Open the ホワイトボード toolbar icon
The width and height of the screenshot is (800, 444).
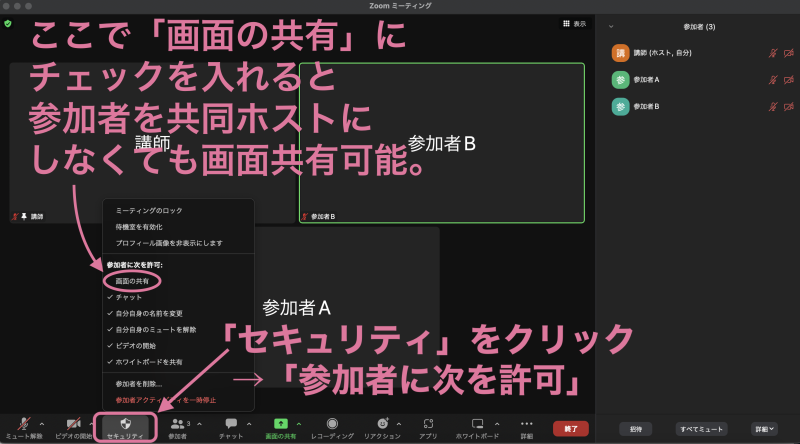pyautogui.click(x=477, y=424)
